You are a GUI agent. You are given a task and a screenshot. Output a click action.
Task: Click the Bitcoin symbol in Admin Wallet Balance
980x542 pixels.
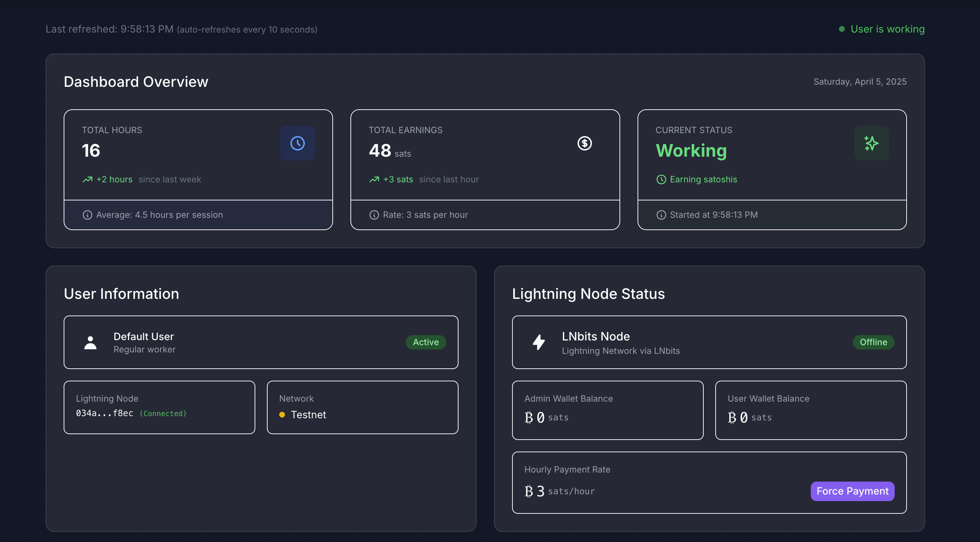(x=528, y=418)
